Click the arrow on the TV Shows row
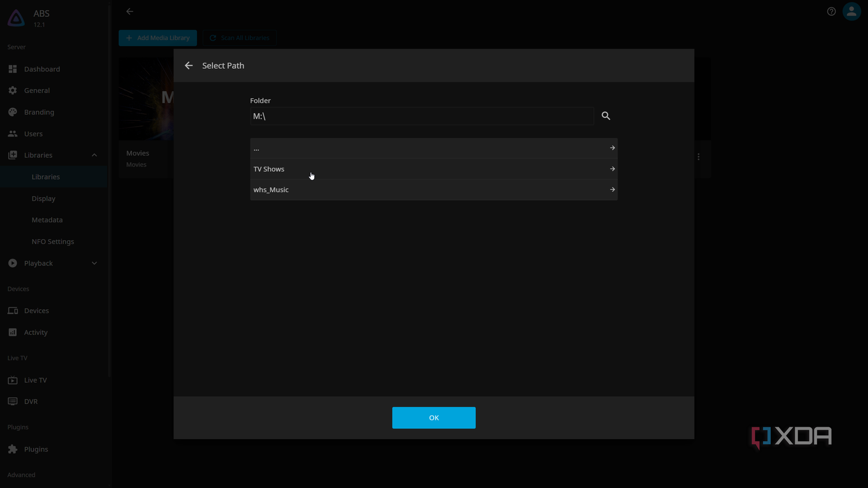The image size is (868, 488). [612, 169]
